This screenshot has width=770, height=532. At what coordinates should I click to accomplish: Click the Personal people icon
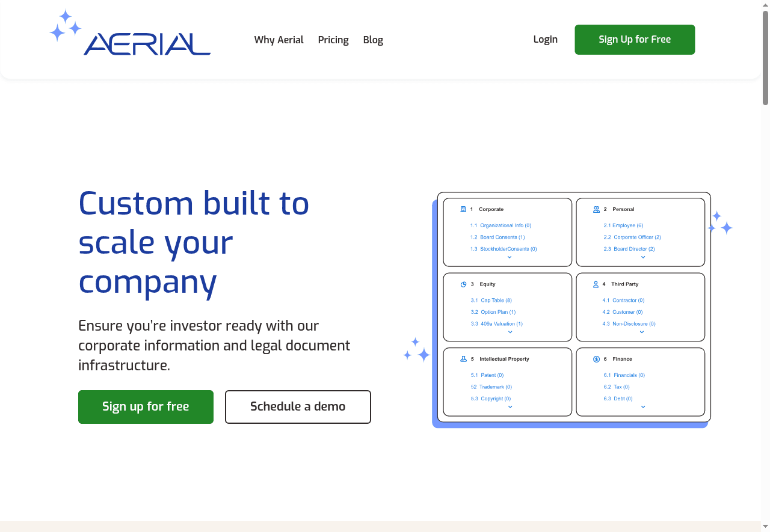pyautogui.click(x=596, y=209)
